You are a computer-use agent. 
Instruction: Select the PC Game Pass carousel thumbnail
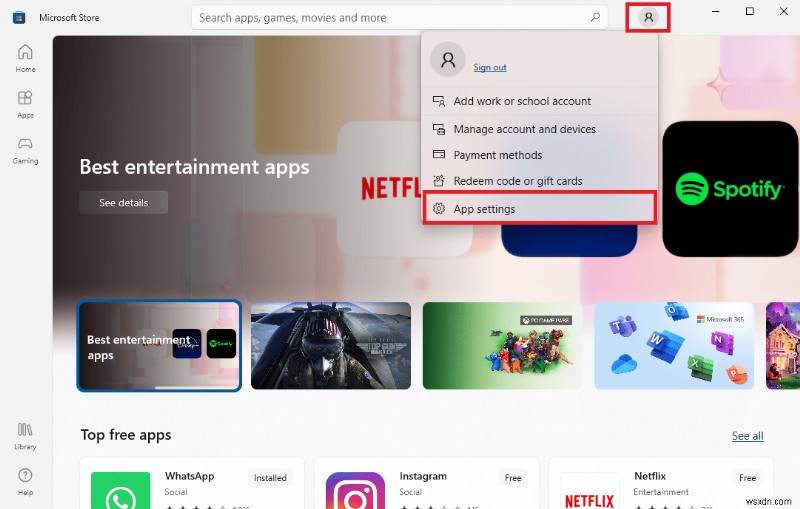pyautogui.click(x=503, y=346)
